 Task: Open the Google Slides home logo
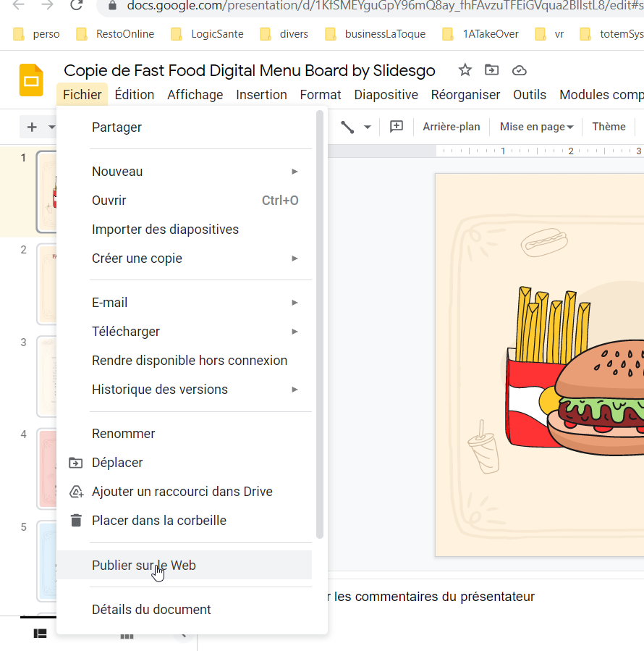[31, 80]
